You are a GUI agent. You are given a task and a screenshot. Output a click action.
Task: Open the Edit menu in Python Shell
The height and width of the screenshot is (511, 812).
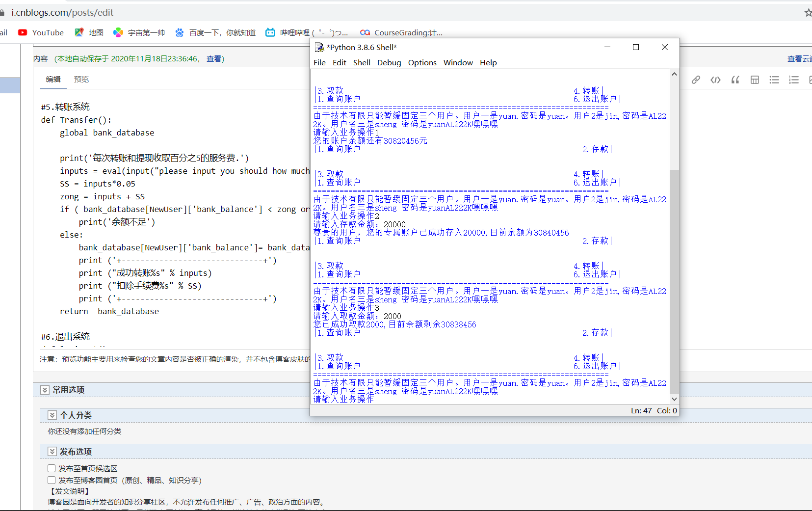[340, 62]
